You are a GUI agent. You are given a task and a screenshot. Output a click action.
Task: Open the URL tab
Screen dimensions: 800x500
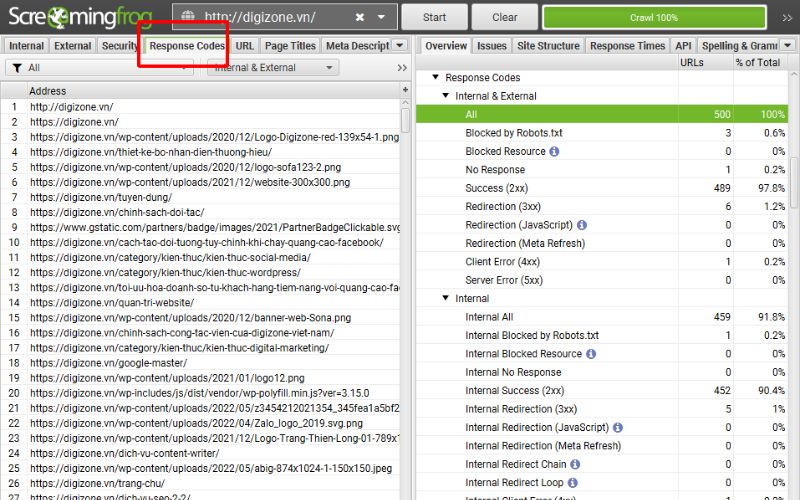click(x=244, y=46)
